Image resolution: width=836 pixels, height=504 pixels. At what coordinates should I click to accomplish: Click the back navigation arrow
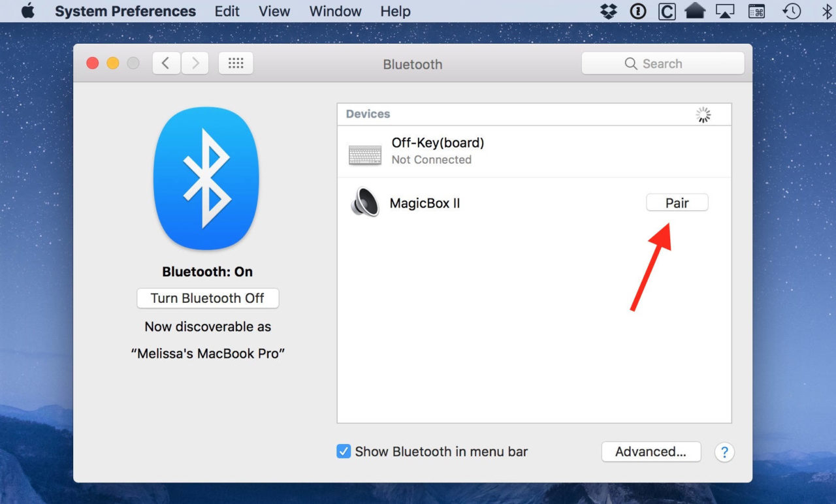coord(166,63)
